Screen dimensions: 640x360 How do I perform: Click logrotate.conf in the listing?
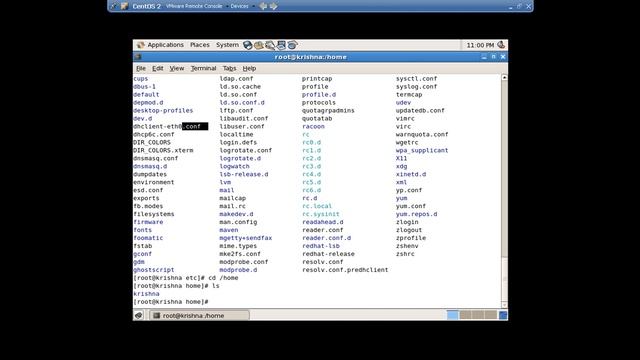tap(245, 150)
